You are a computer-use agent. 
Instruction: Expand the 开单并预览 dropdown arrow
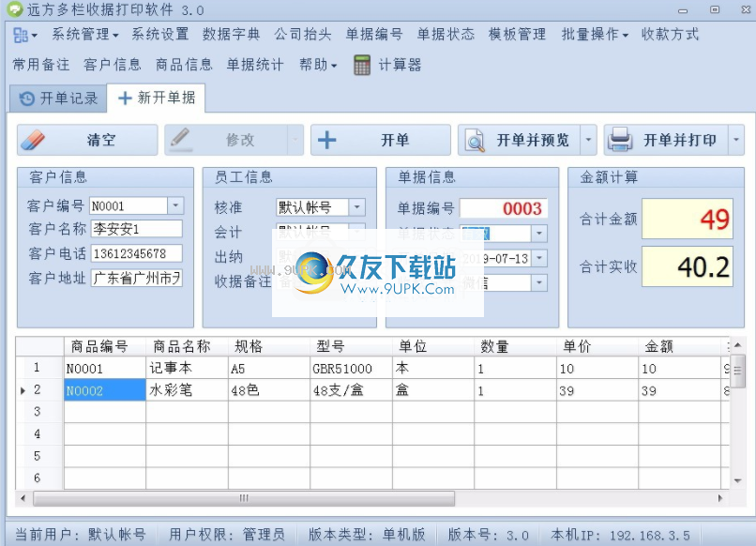588,140
